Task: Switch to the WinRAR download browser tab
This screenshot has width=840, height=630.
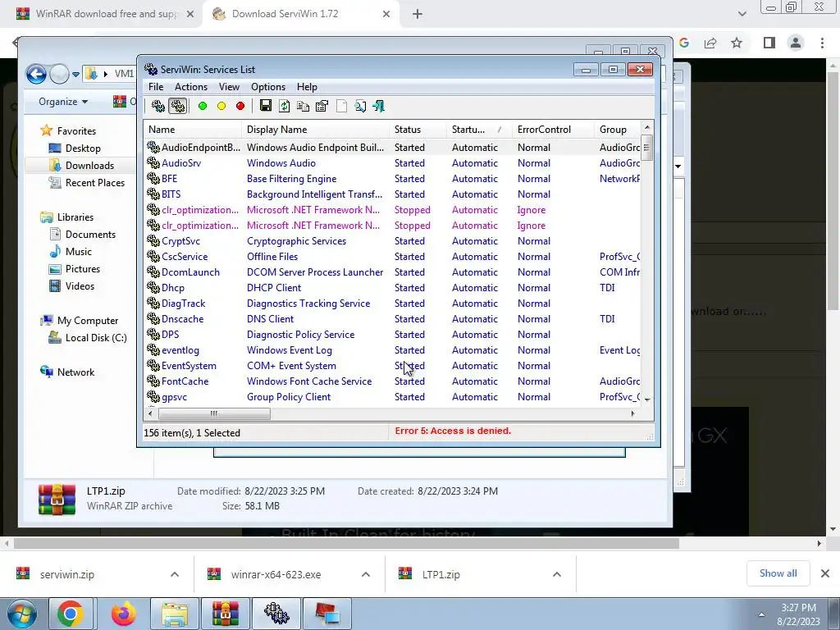Action: (x=104, y=14)
